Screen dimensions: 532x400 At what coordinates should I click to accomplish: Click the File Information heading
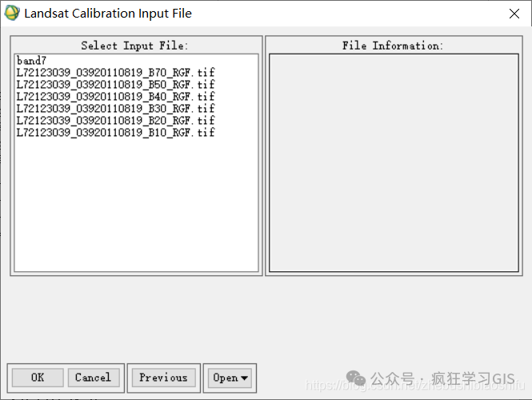(x=393, y=46)
